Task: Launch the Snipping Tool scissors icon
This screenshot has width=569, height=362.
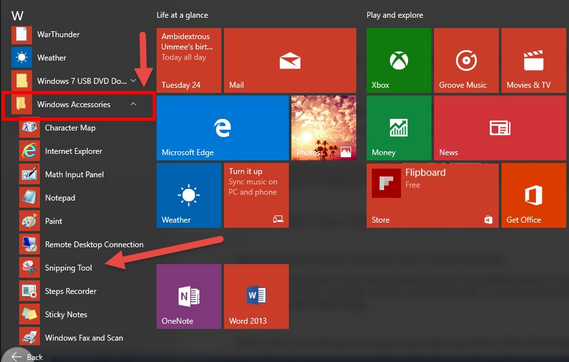Action: pyautogui.click(x=29, y=268)
